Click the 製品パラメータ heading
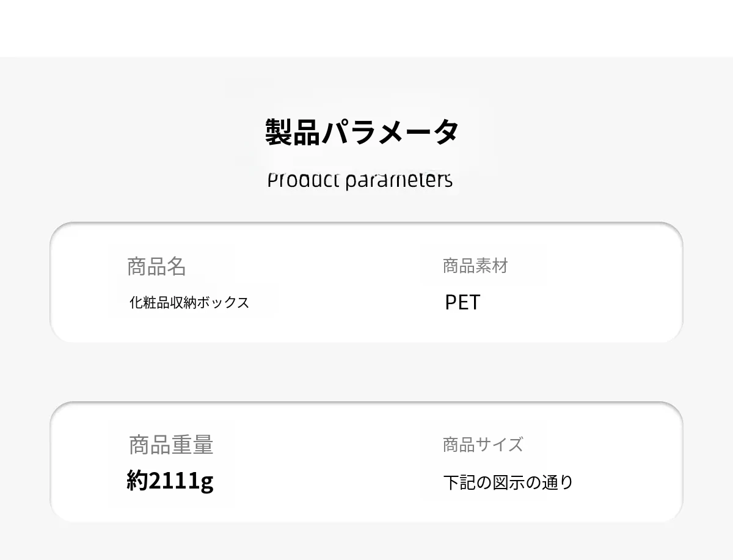733x560 pixels. [362, 132]
